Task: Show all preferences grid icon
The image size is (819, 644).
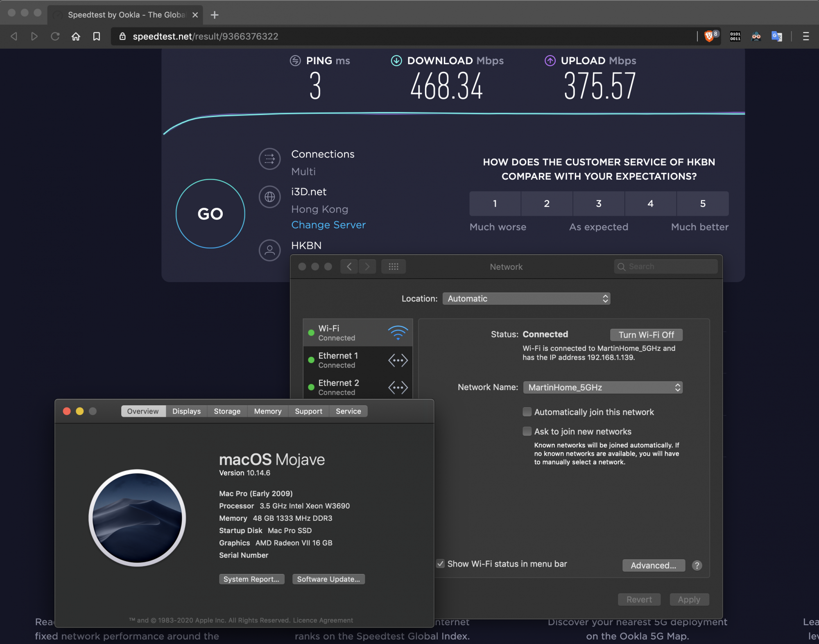Action: click(393, 267)
